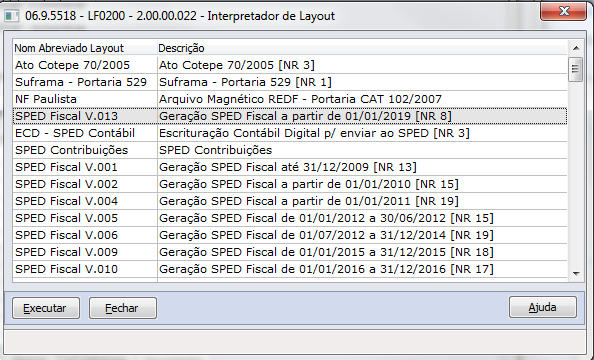Click scrollbar down arrow
This screenshot has width=594, height=360.
tap(576, 273)
